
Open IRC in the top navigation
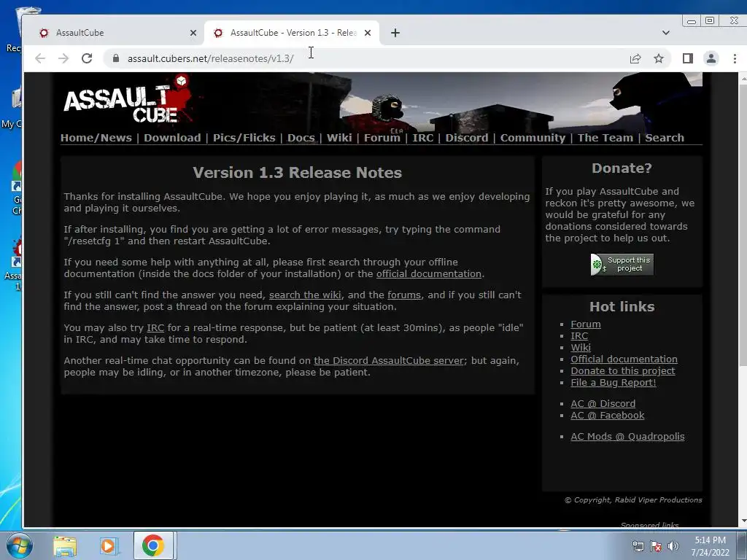tap(422, 138)
